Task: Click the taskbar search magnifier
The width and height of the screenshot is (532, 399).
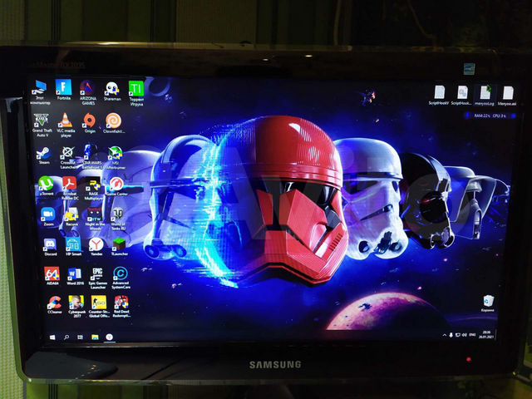Action: 66,337
